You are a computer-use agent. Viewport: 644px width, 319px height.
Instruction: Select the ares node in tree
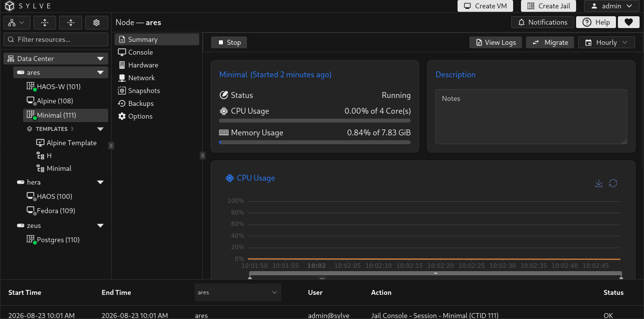pos(61,72)
